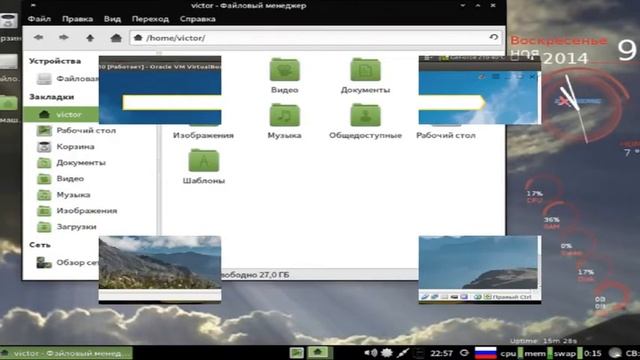Click the victor file manager taskbar button
The width and height of the screenshot is (640, 360).
click(x=67, y=353)
